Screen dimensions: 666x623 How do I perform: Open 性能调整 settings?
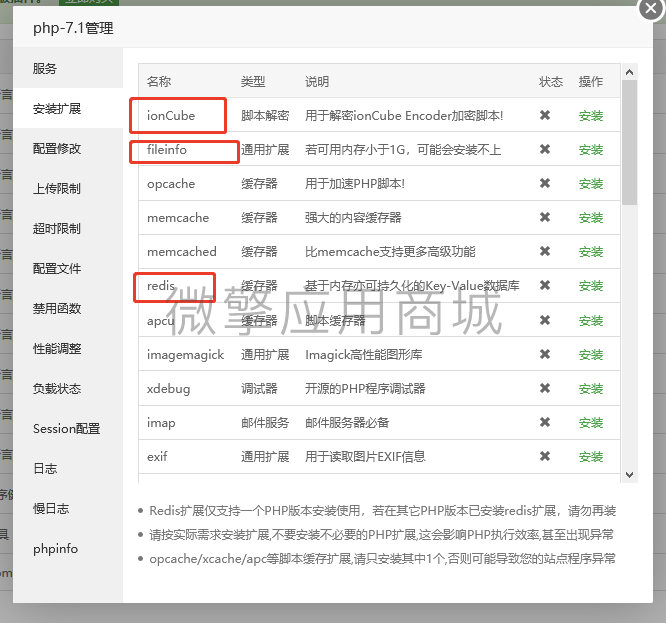point(68,349)
